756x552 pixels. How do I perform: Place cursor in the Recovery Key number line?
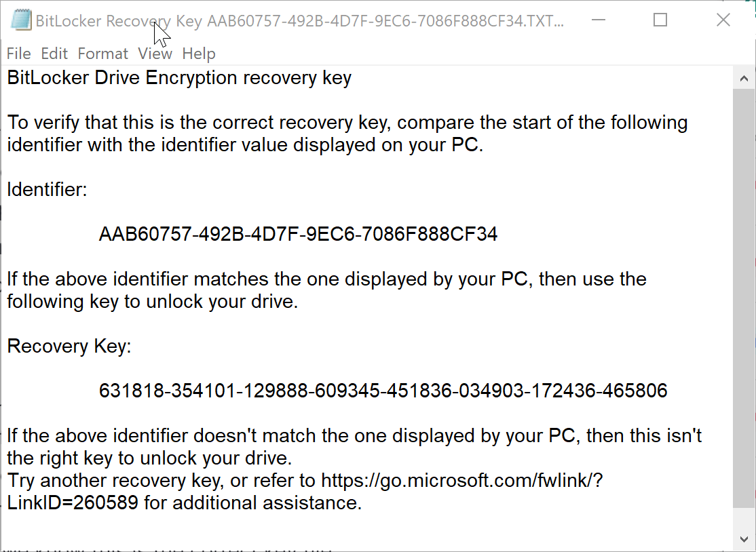coord(383,391)
